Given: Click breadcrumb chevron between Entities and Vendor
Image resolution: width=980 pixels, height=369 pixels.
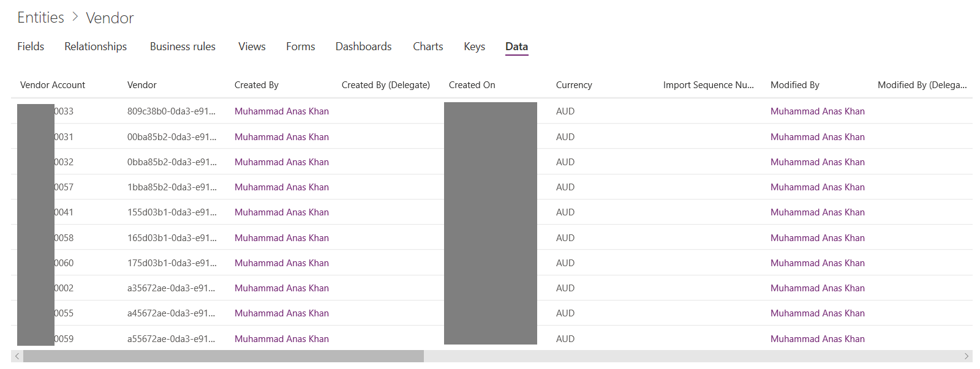Looking at the screenshot, I should [75, 17].
